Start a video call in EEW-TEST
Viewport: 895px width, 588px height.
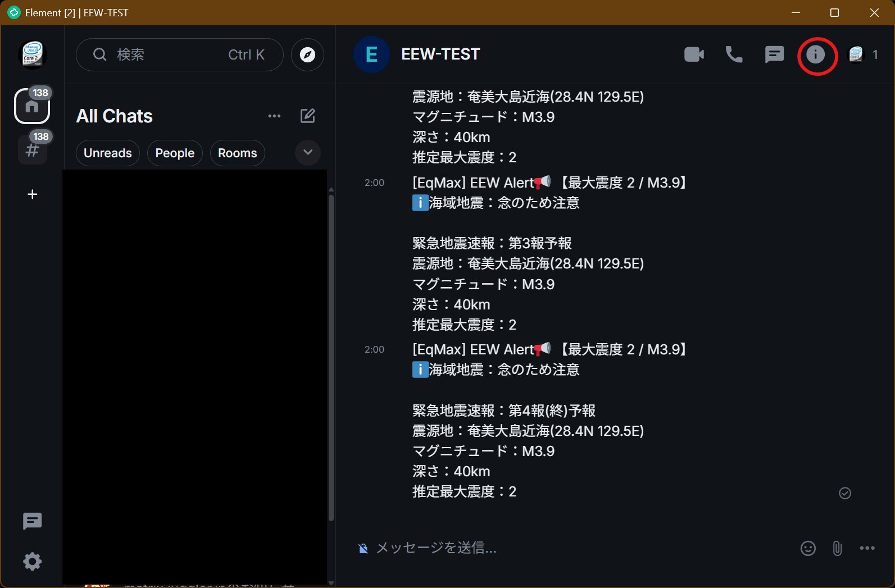[x=694, y=54]
